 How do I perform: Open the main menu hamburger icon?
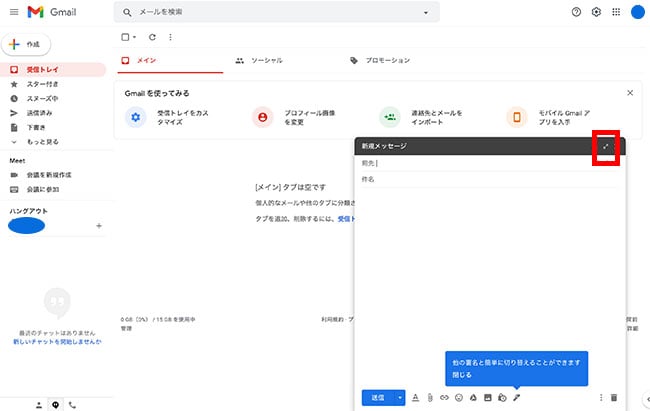coord(14,12)
